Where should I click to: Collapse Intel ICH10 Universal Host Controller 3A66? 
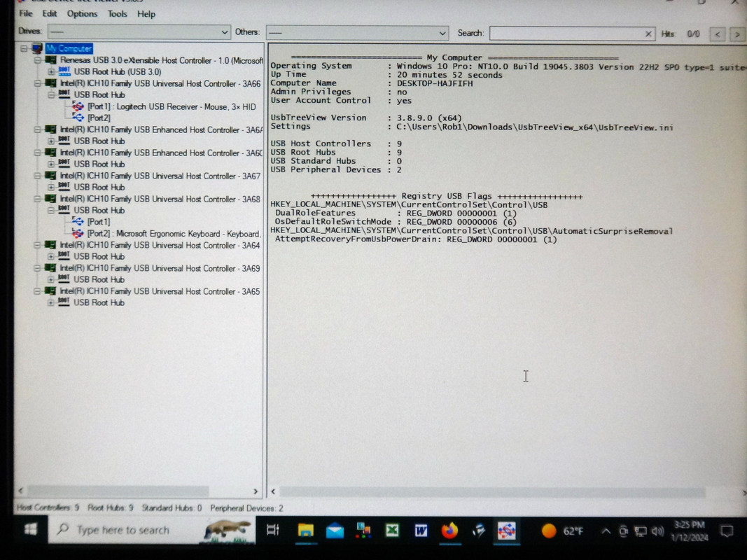37,83
